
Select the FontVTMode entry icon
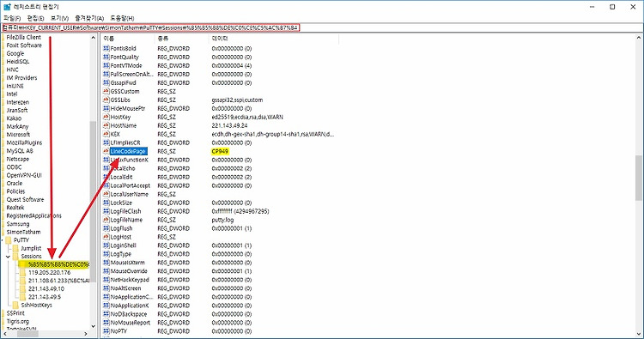click(106, 66)
